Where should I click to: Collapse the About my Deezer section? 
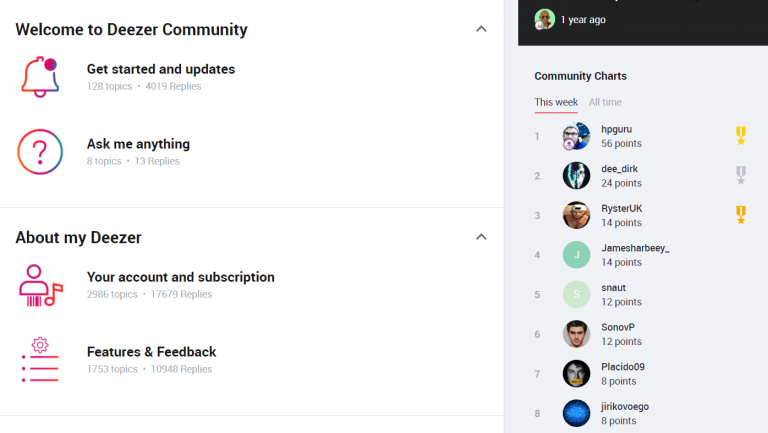tap(481, 237)
